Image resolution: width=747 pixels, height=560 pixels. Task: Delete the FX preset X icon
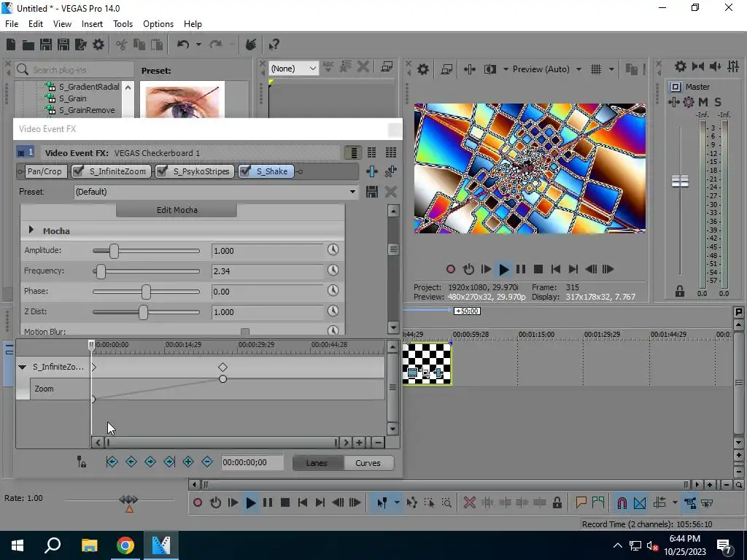click(391, 192)
